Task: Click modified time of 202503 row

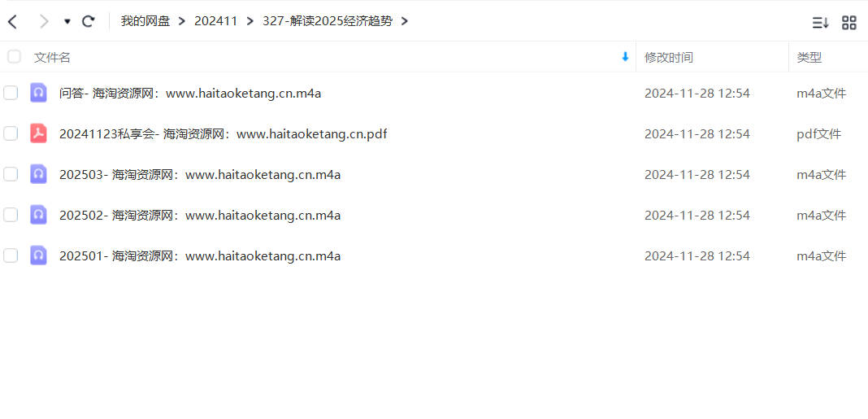Action: coord(697,175)
